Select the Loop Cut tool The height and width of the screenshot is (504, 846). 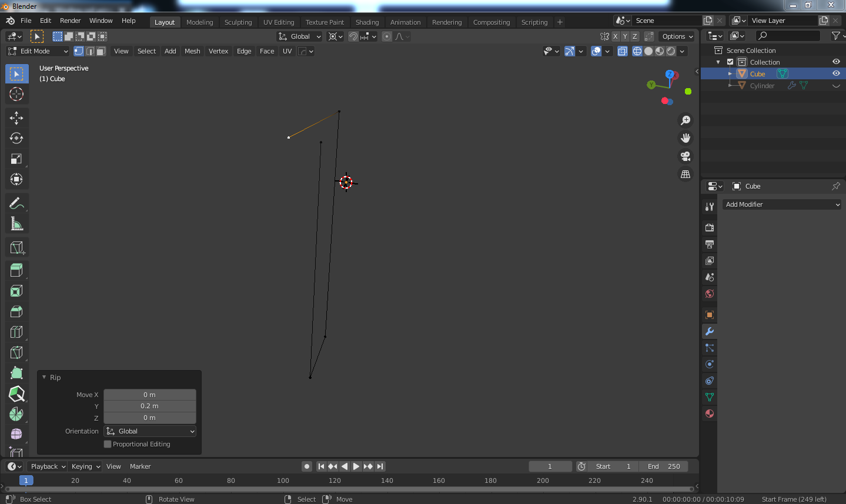pyautogui.click(x=16, y=332)
